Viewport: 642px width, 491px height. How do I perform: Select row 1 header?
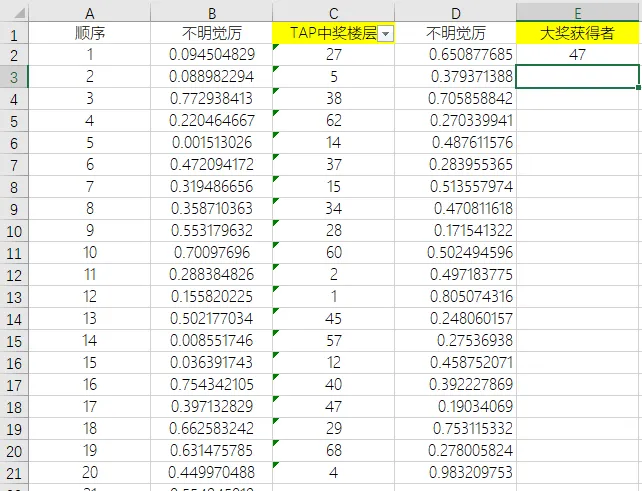[14, 34]
